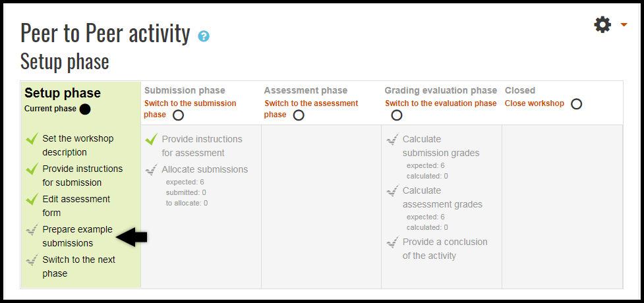Open Set the workshop description task
The width and height of the screenshot is (644, 303).
78,146
